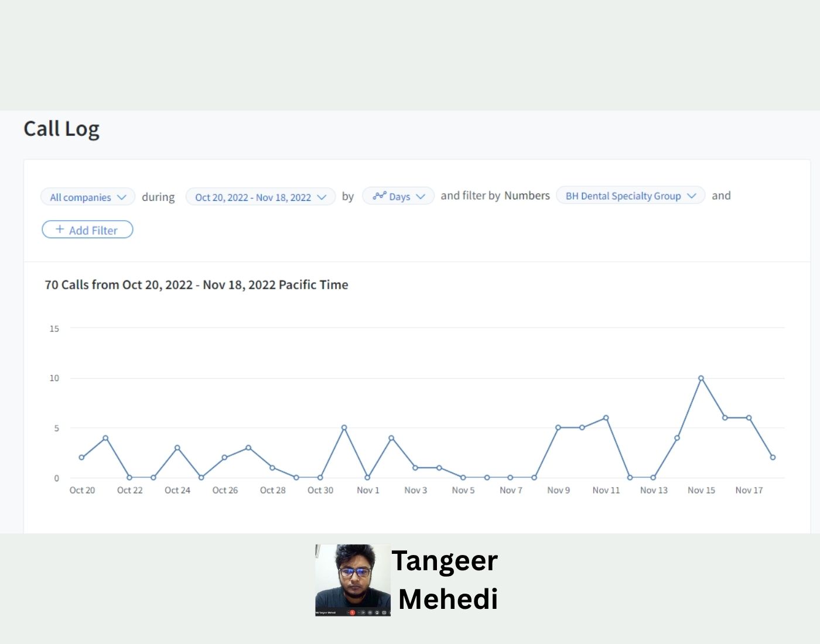Click the last data point on the chart
The image size is (820, 644).
pyautogui.click(x=773, y=458)
